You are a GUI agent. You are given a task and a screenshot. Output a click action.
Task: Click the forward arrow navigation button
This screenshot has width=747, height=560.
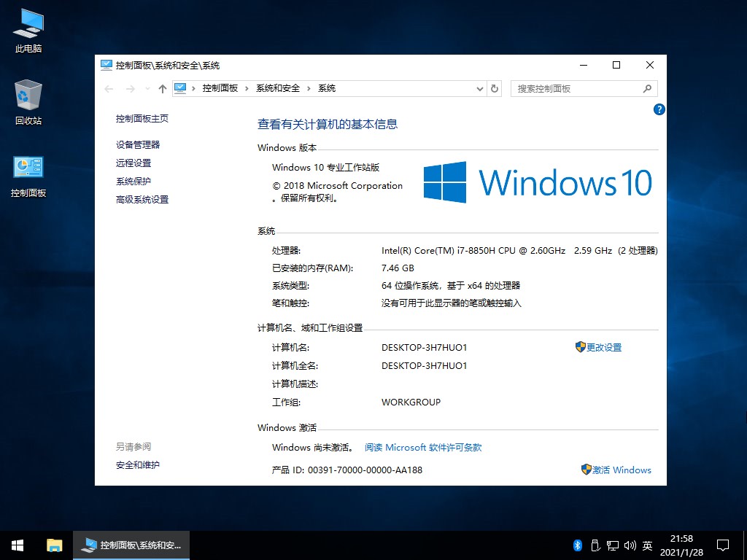[x=130, y=88]
